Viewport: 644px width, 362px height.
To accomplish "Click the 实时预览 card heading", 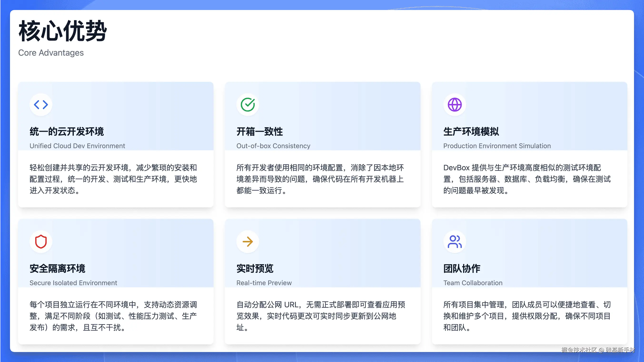I will pos(255,269).
